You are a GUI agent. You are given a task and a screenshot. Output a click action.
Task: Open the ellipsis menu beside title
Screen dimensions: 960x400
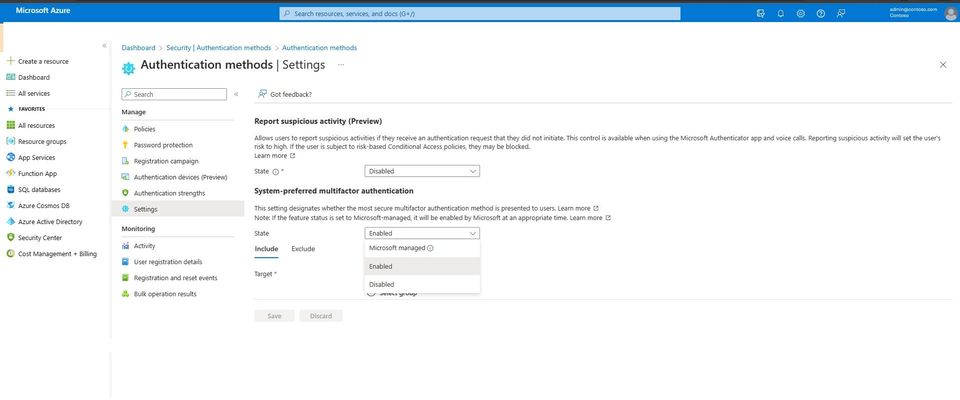coord(341,64)
